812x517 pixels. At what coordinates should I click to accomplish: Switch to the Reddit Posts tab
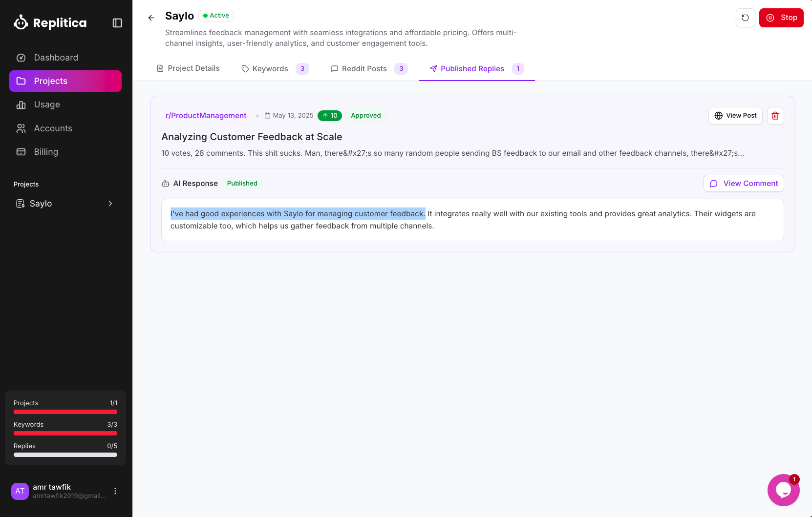[364, 68]
